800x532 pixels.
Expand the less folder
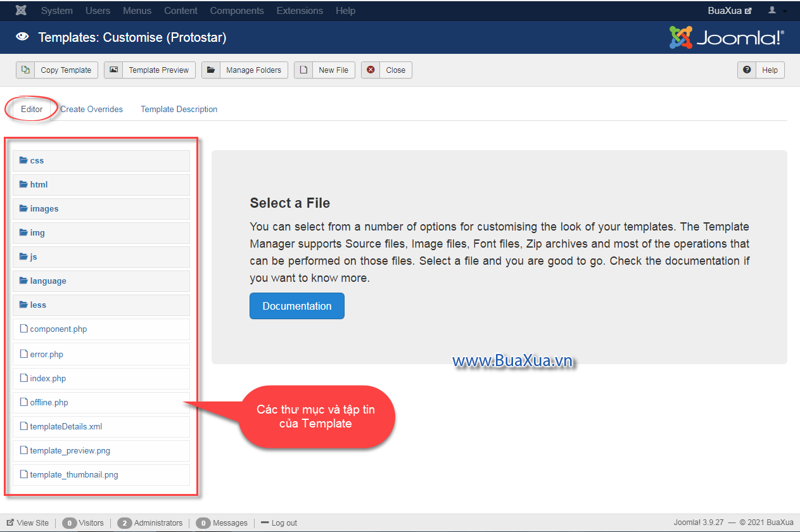pyautogui.click(x=101, y=305)
